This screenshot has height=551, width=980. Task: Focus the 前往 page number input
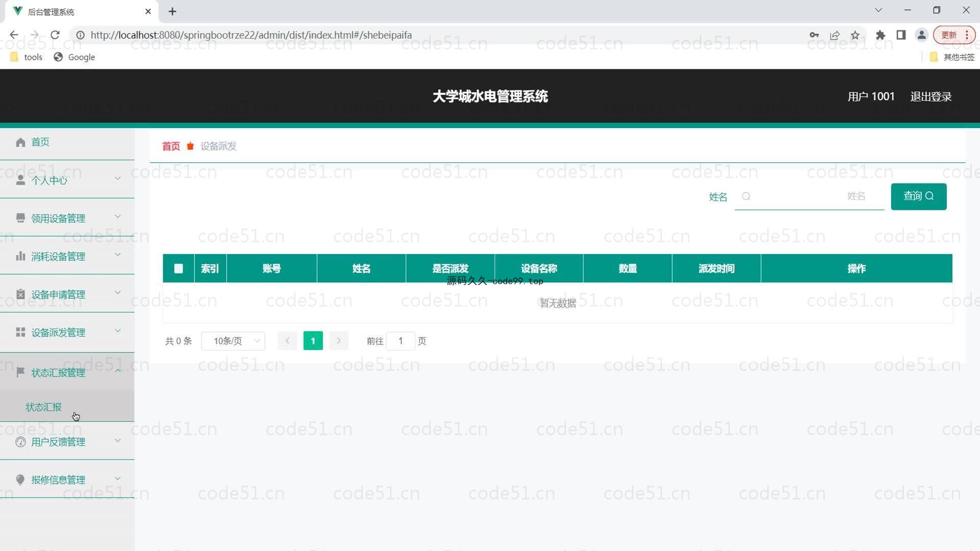[x=401, y=341]
